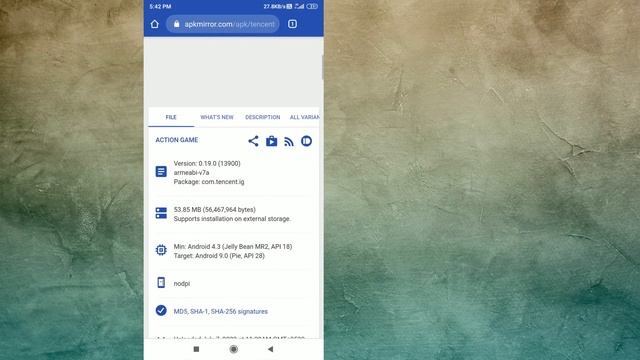The image size is (640, 360).
Task: Tap the padlock icon in the URL bar
Action: pos(177,24)
